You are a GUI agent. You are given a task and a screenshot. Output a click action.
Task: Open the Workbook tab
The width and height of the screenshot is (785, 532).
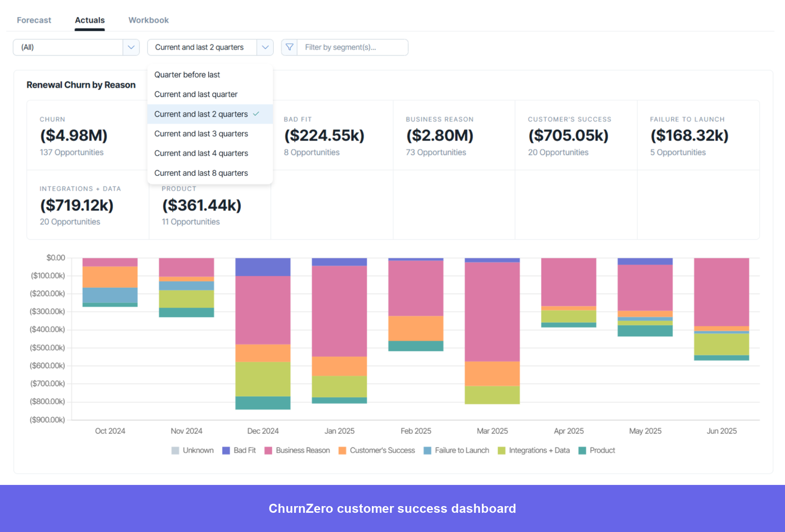(x=148, y=20)
